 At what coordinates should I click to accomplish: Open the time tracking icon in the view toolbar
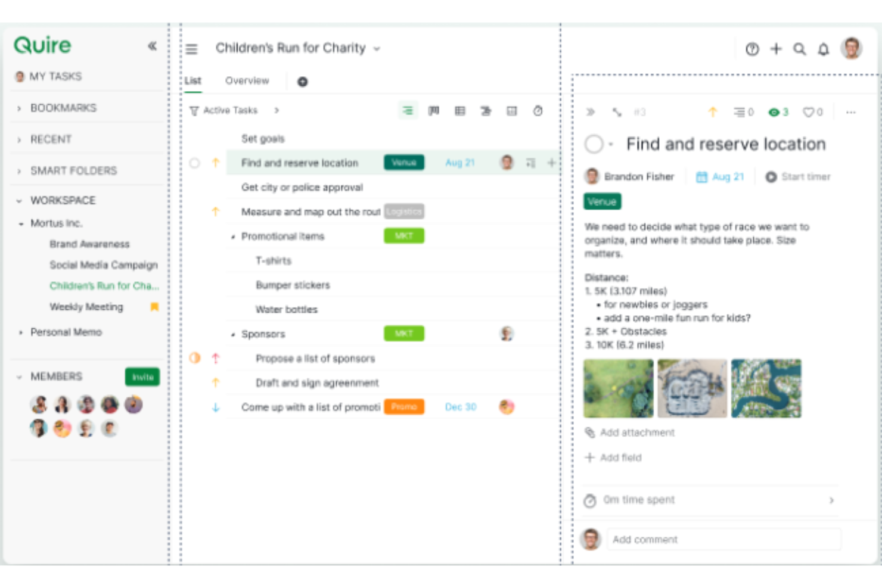[538, 111]
